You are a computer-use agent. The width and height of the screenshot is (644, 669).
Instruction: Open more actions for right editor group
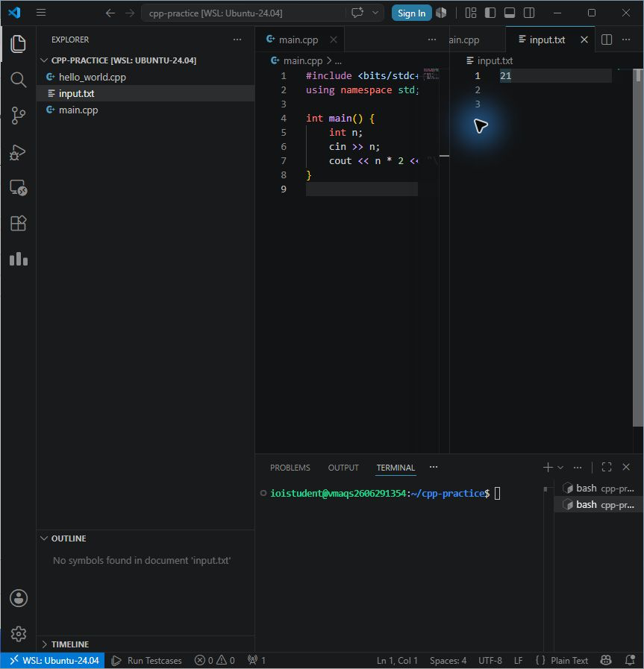coord(626,40)
